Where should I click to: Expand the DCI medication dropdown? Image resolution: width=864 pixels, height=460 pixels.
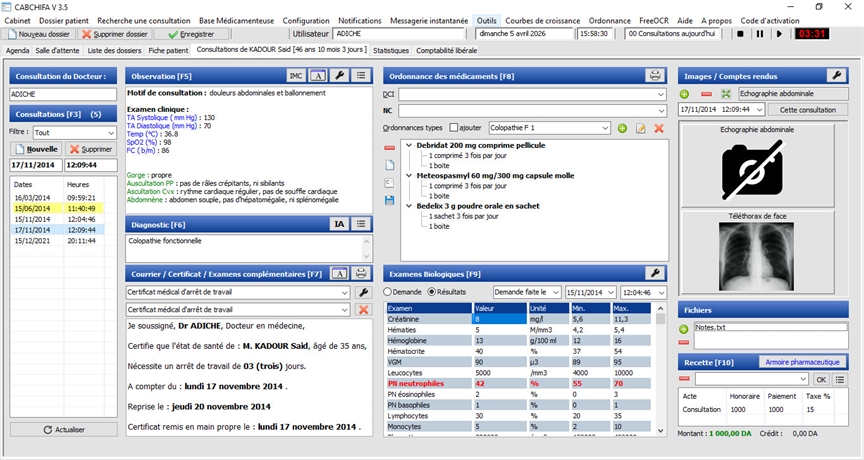pos(660,94)
